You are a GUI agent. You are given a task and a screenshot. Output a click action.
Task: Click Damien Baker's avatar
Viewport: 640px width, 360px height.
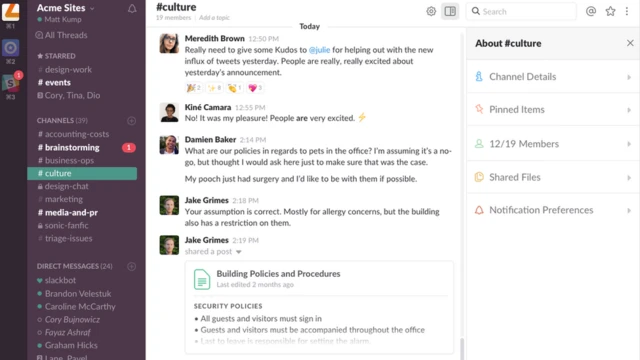coord(169,144)
